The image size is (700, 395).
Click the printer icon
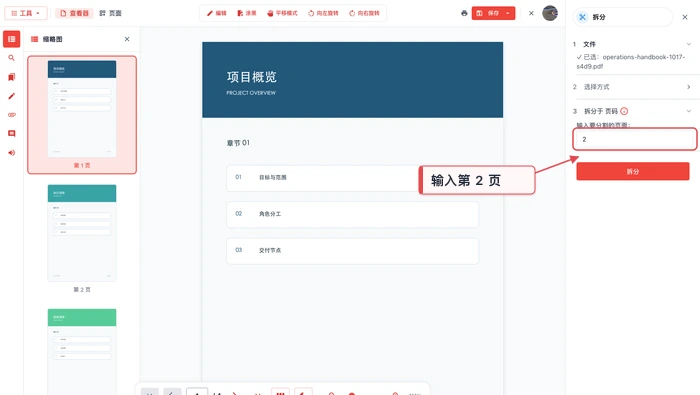tap(464, 13)
